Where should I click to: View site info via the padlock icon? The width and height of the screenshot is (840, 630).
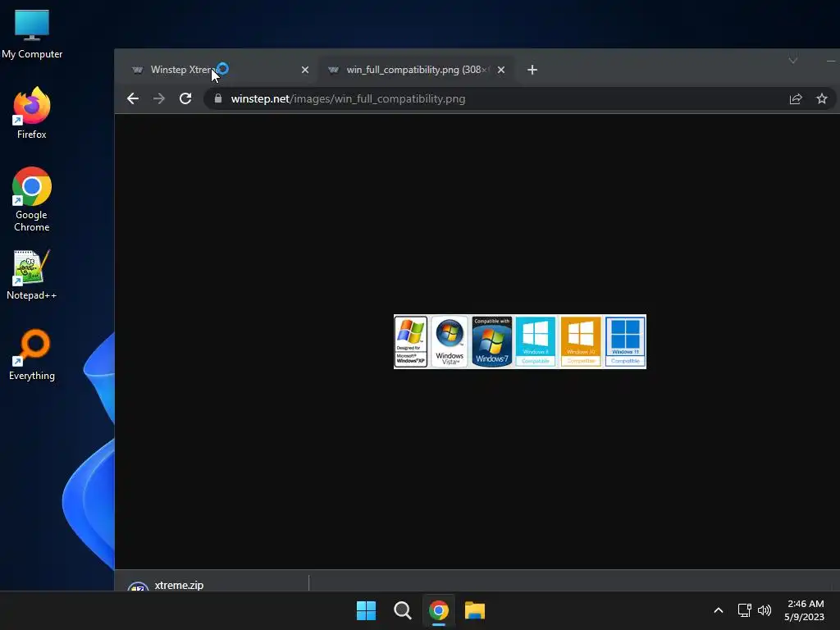point(218,98)
